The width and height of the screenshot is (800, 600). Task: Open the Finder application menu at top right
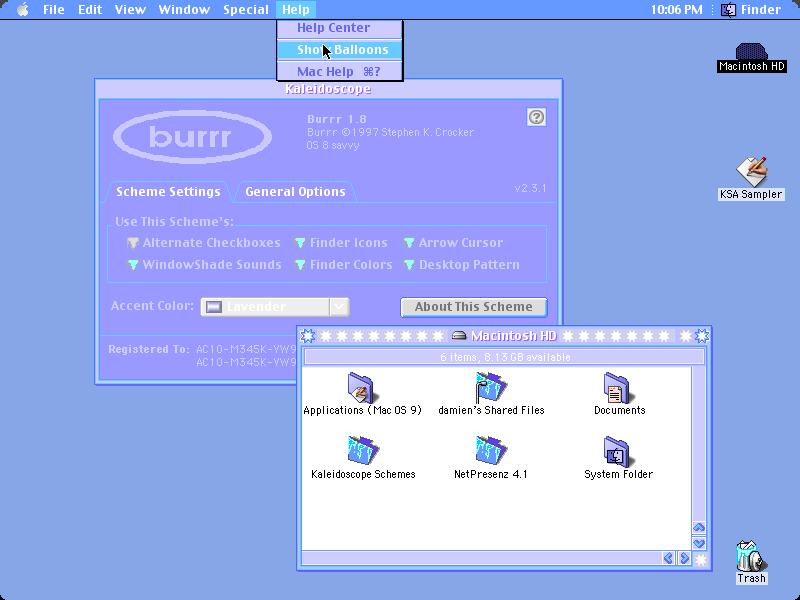[x=751, y=10]
